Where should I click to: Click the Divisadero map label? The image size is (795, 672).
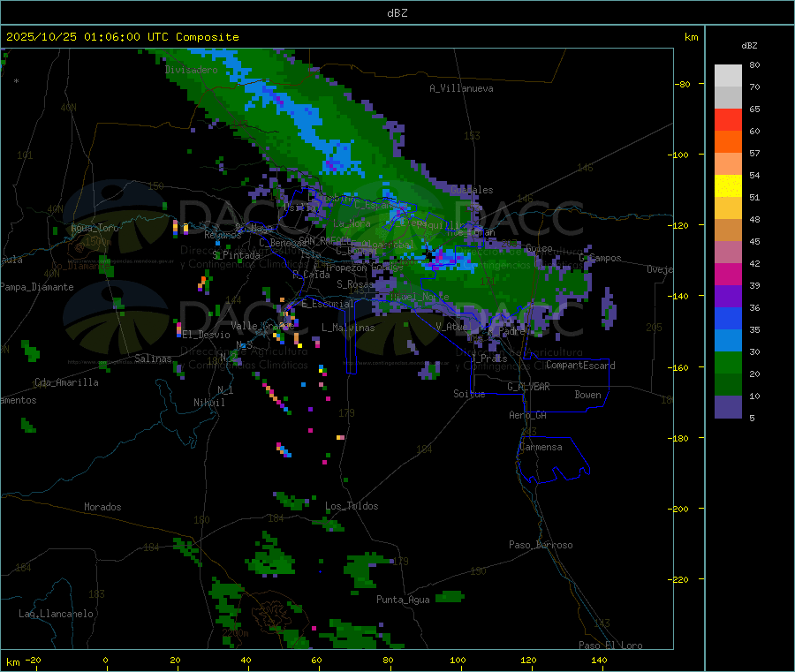click(x=191, y=70)
